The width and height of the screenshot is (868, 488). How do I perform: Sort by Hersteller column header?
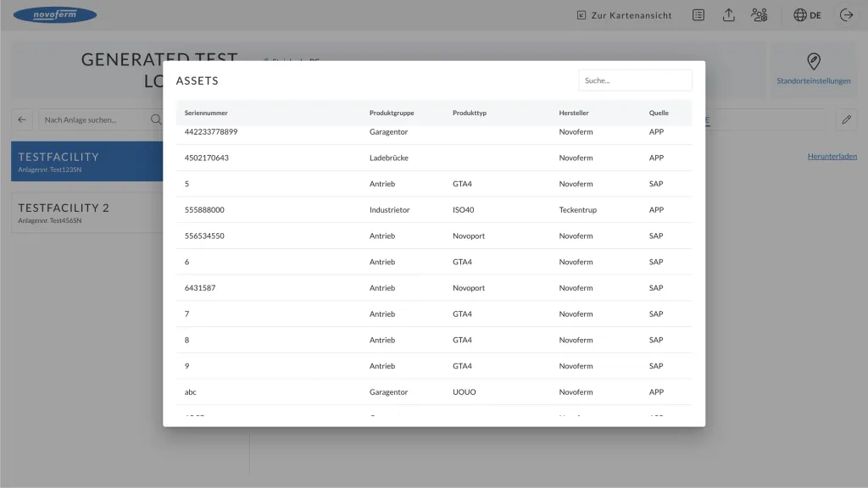[x=574, y=113]
